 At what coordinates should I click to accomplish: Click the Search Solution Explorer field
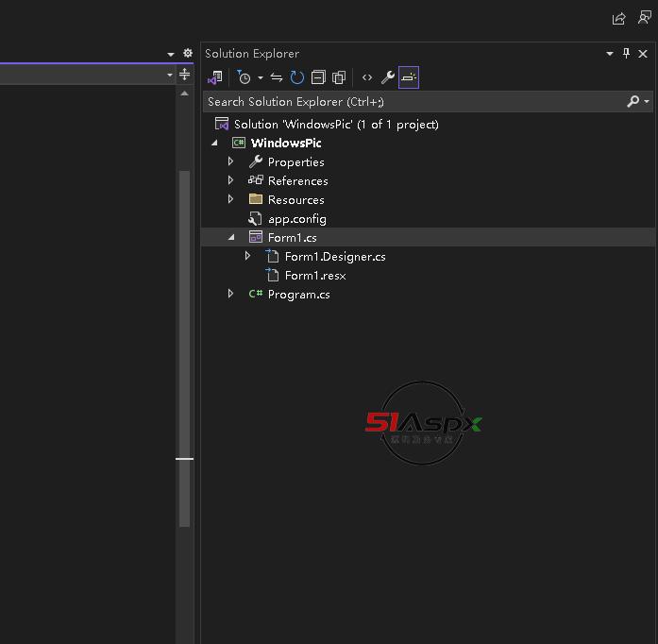[413, 101]
